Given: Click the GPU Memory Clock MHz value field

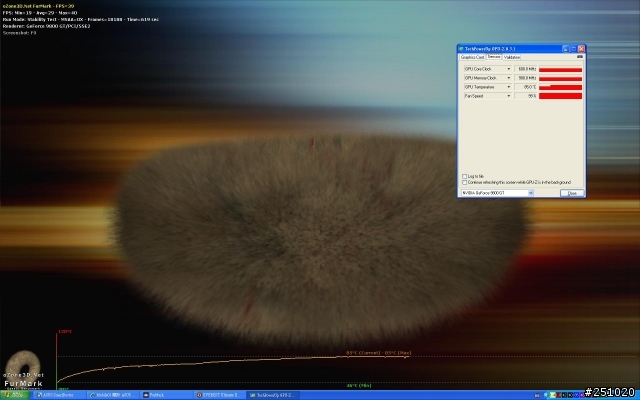Looking at the screenshot, I should (x=525, y=78).
